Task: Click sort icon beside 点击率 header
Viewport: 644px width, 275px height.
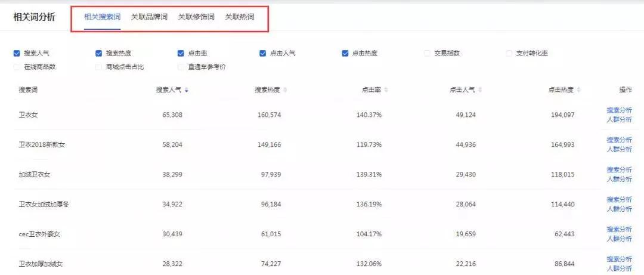Action: pyautogui.click(x=386, y=90)
